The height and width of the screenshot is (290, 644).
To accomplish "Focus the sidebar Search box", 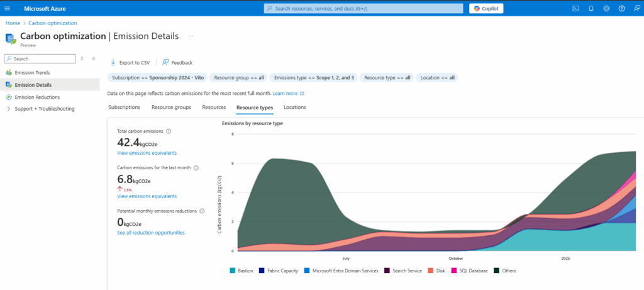I will 40,59.
